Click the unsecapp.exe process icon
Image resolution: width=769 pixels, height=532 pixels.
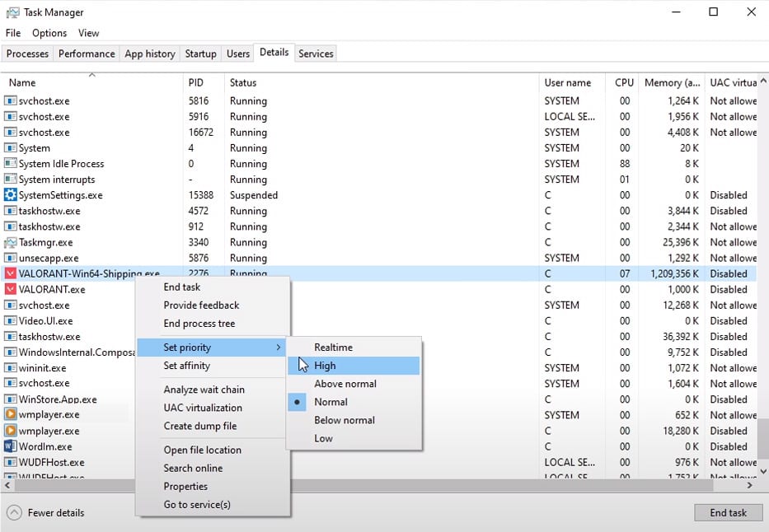tap(11, 259)
